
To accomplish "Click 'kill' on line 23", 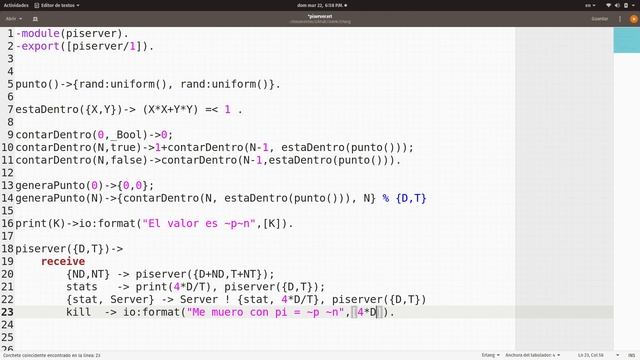I will tap(79, 312).
